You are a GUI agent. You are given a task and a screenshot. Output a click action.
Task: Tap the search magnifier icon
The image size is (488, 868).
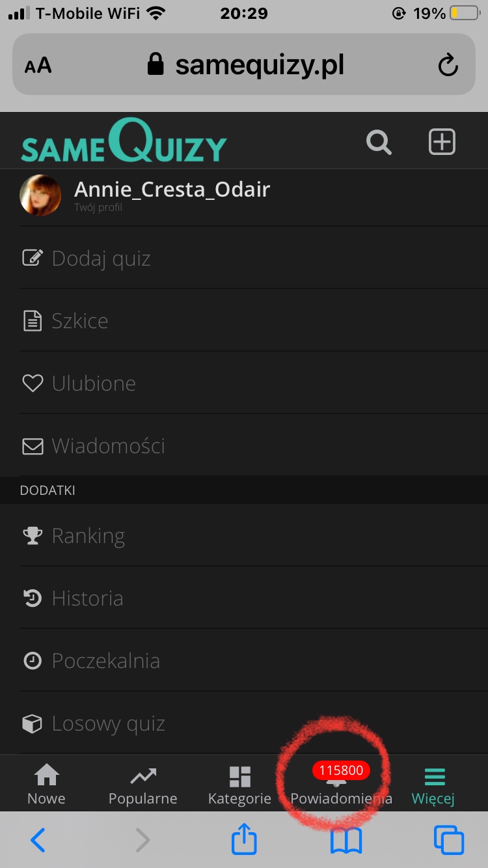pos(379,142)
